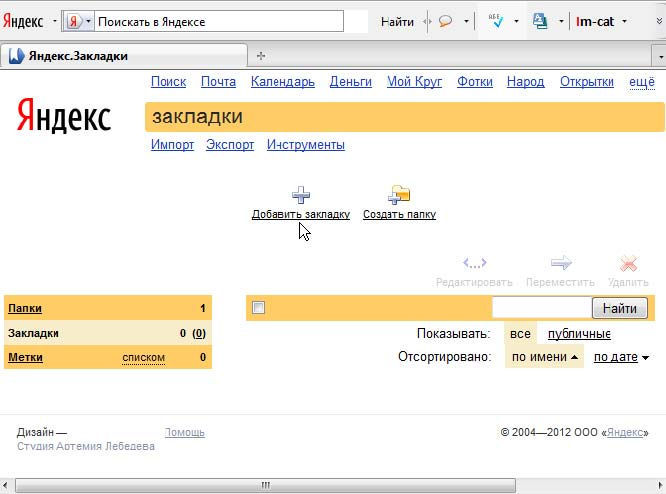Click the orange speech bubble toolbar icon
The height and width of the screenshot is (494, 666).
(x=445, y=21)
